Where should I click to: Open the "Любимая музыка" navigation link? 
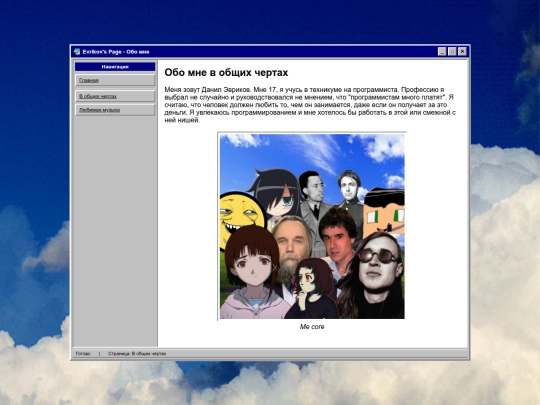[x=115, y=110]
